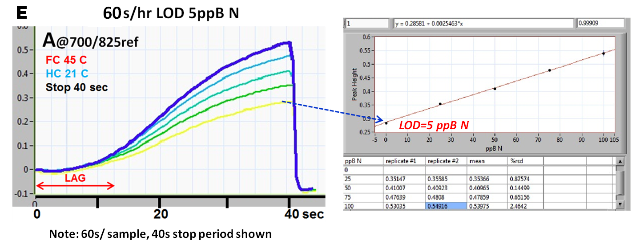Viewport: 644px width, 245px height.
Task: Select the 0.40965 mean cell
Action: tap(487, 188)
